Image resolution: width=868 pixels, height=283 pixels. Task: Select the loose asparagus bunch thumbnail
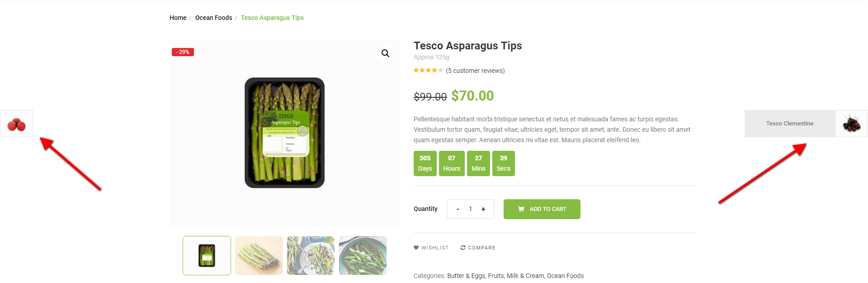coord(259,255)
